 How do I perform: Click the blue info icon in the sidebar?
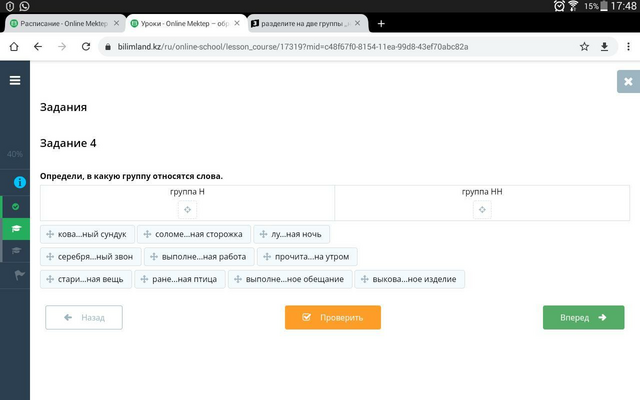[x=20, y=182]
